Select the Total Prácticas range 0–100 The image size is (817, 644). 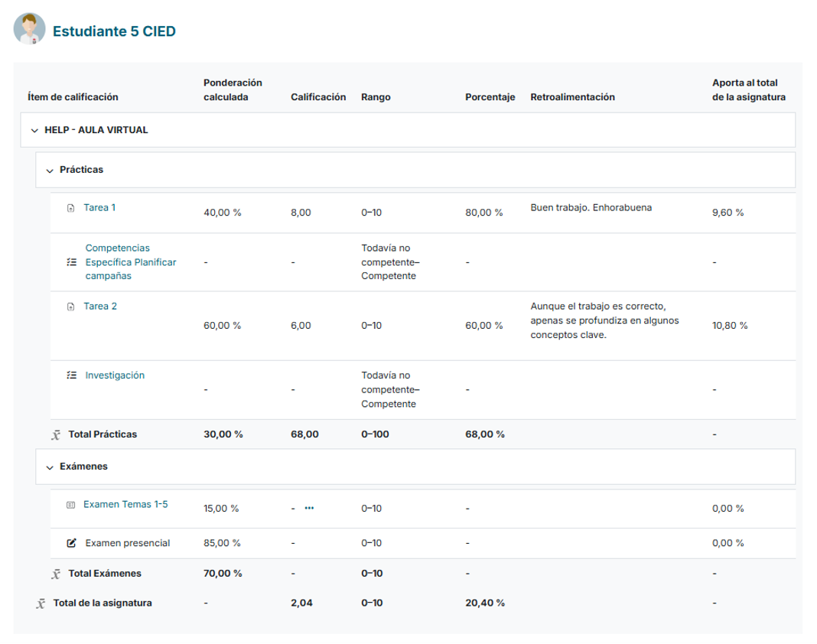(375, 434)
